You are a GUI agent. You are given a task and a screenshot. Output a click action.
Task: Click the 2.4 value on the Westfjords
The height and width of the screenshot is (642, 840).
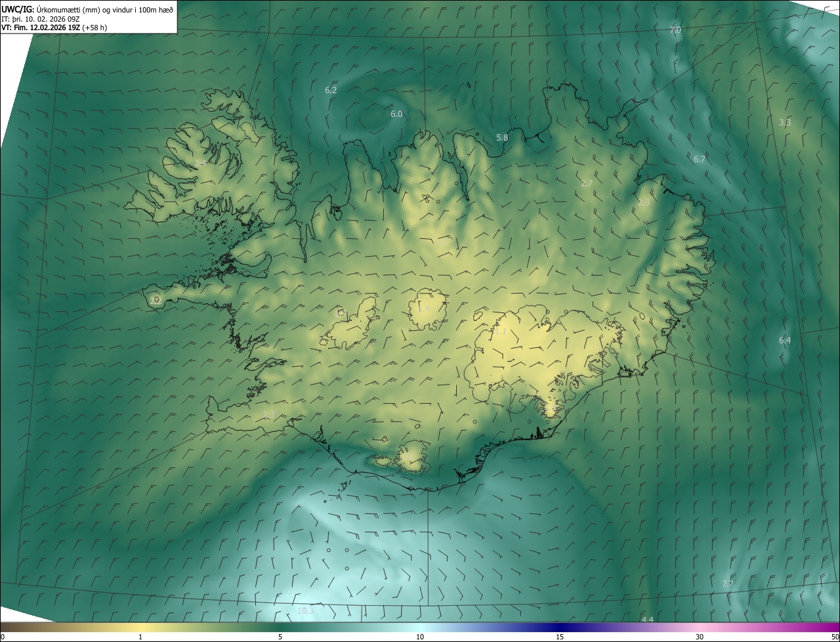coord(200,162)
